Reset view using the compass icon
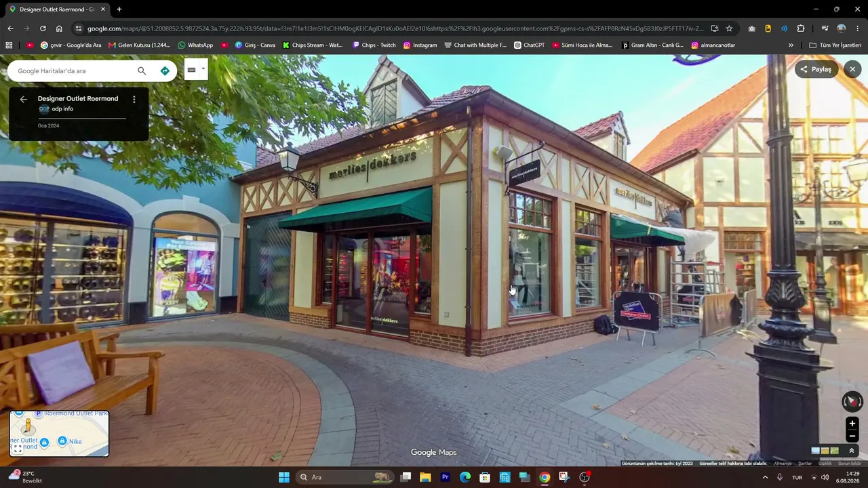 pos(852,402)
